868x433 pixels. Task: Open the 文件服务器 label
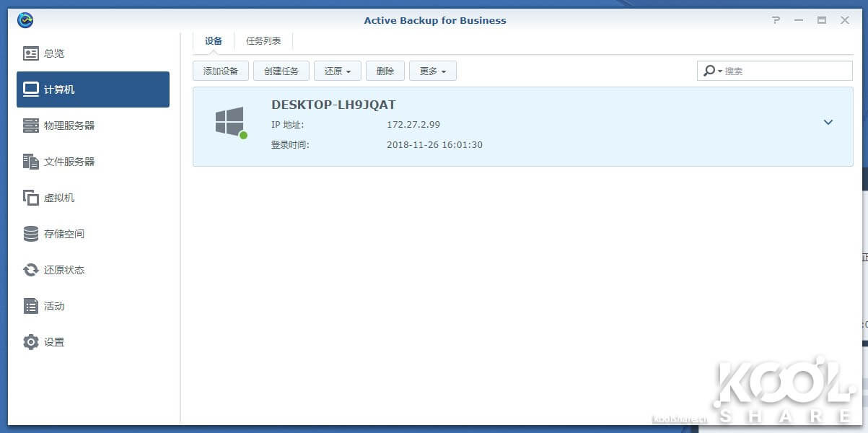point(69,162)
